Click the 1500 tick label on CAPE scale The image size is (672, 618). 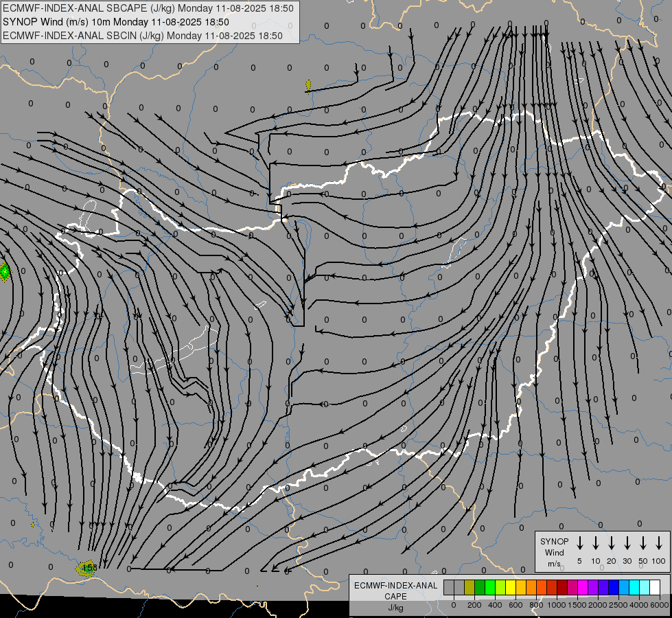(x=577, y=605)
